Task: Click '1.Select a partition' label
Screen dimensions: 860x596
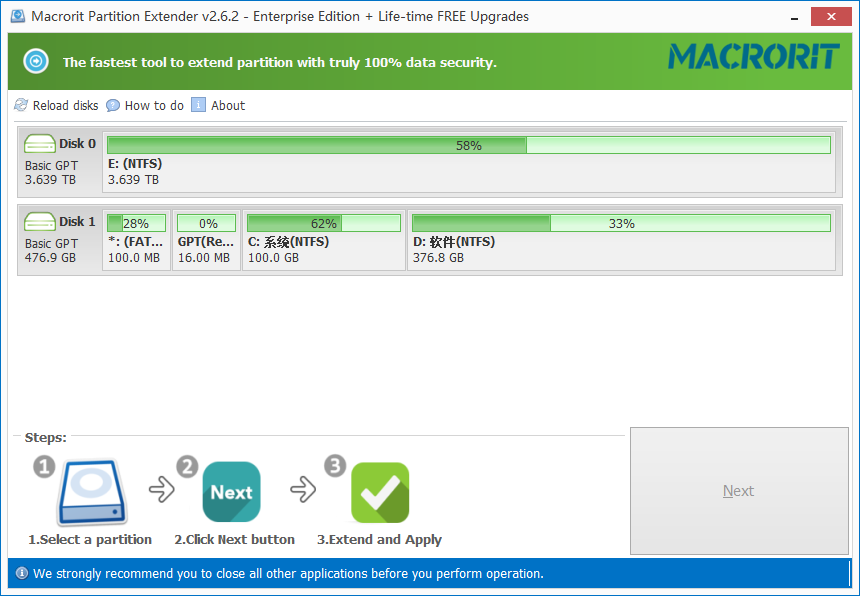Action: 90,540
